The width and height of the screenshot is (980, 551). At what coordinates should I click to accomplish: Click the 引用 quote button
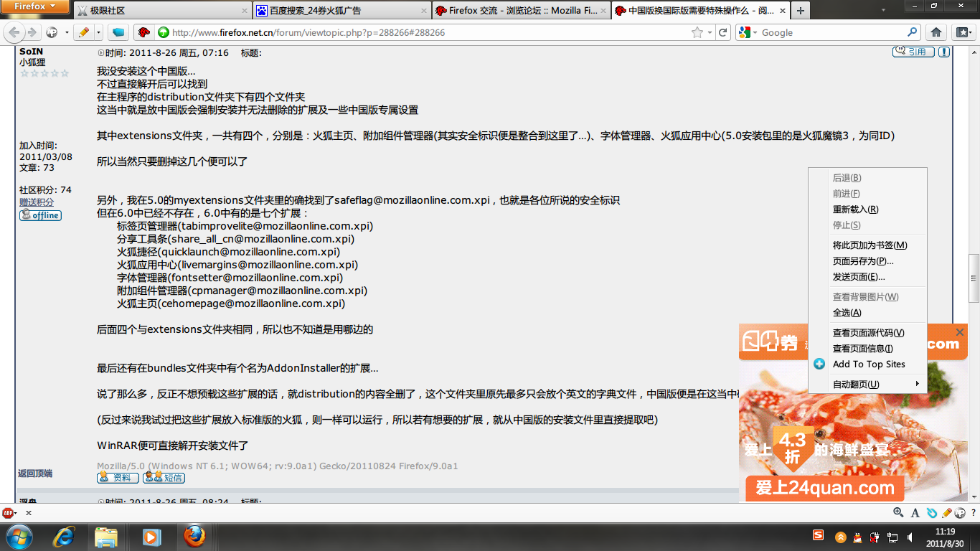pyautogui.click(x=913, y=52)
